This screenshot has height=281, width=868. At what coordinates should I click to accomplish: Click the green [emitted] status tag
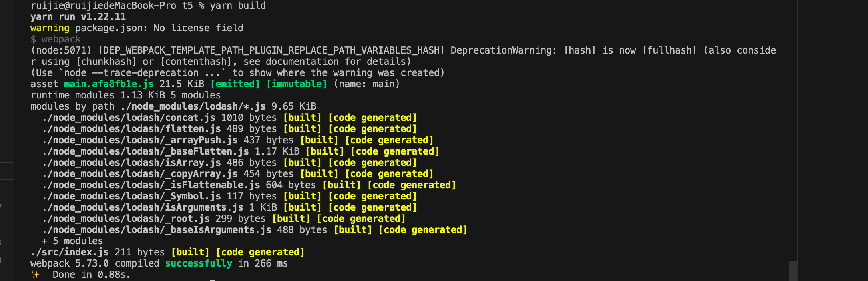(x=235, y=84)
